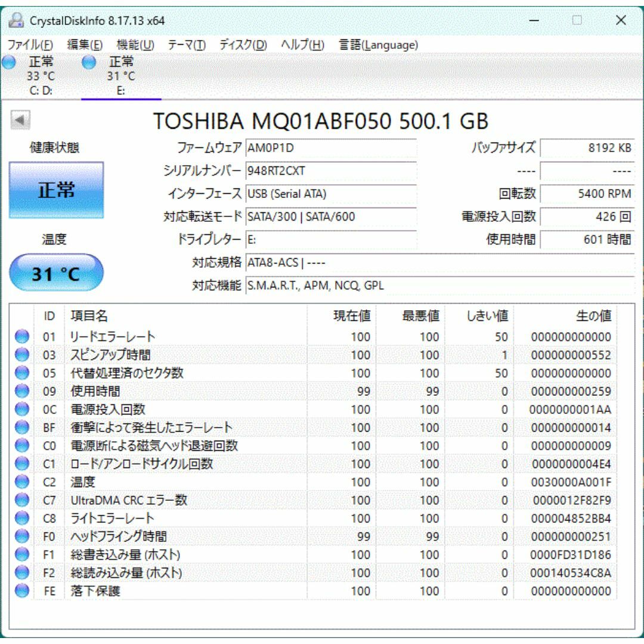Select the スピンアップ時間 attribute name
The image size is (644, 644).
110,354
